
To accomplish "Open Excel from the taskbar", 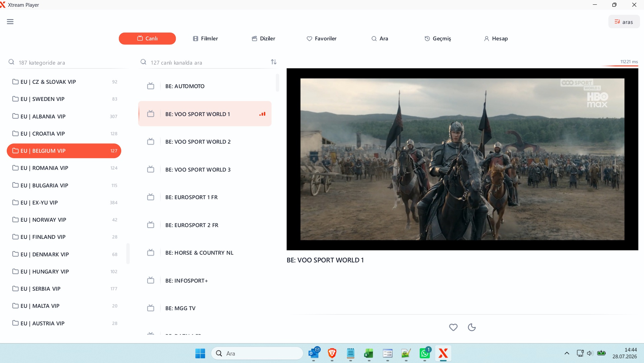I will pos(369,353).
